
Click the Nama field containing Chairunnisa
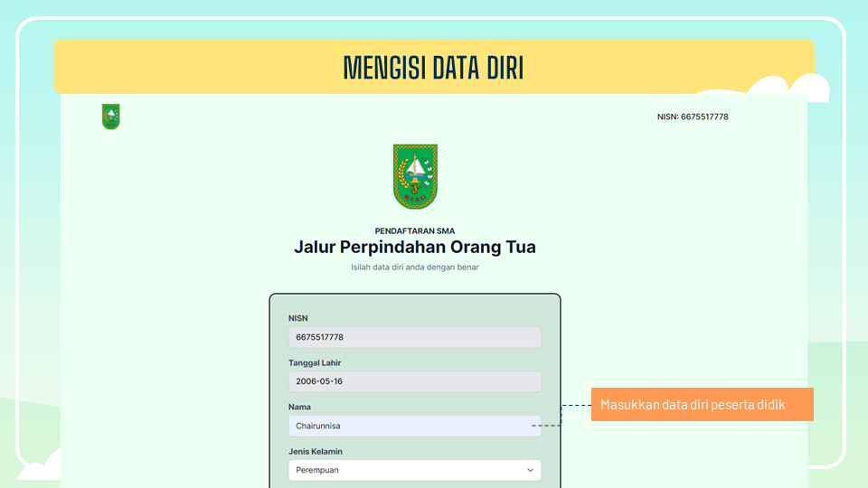pos(414,426)
